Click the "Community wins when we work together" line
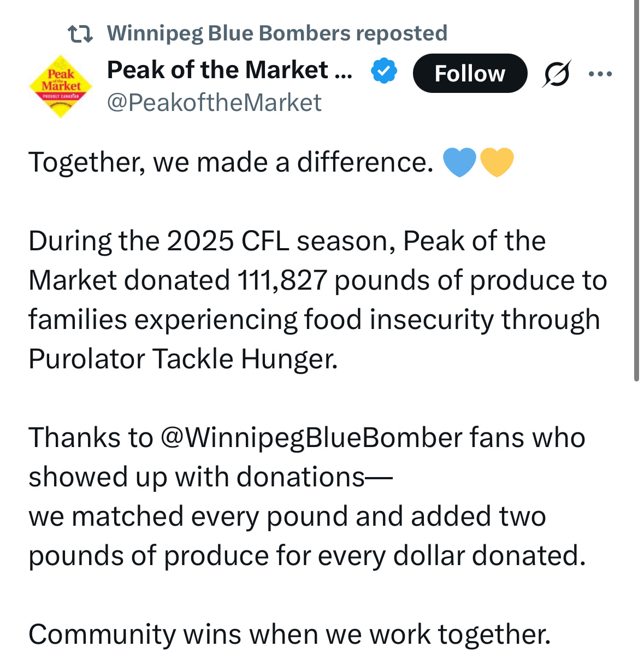The image size is (644, 664). 289,634
